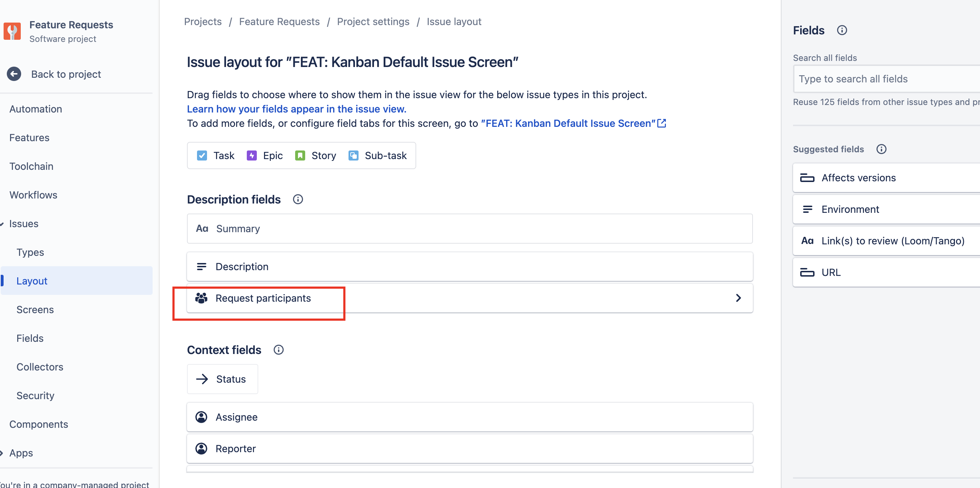Click Learn how your fields appear link
Viewport: 980px width, 488px height.
tap(296, 109)
